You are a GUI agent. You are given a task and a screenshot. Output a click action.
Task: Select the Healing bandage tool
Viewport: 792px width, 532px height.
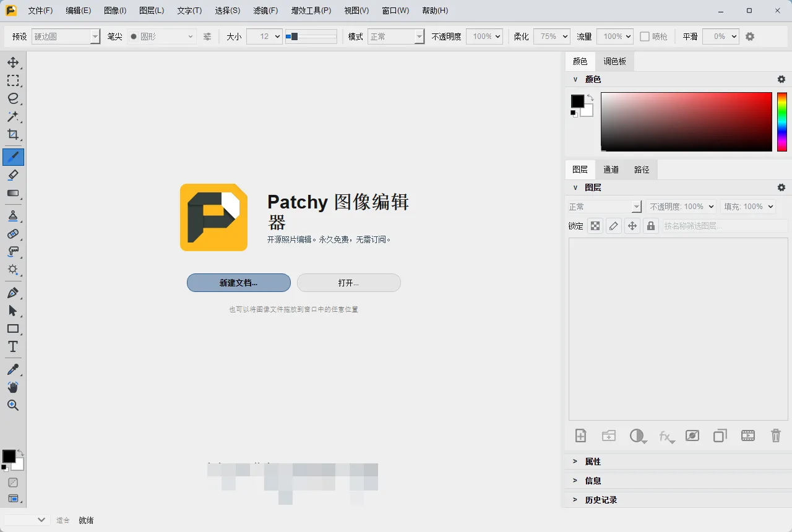click(x=13, y=234)
